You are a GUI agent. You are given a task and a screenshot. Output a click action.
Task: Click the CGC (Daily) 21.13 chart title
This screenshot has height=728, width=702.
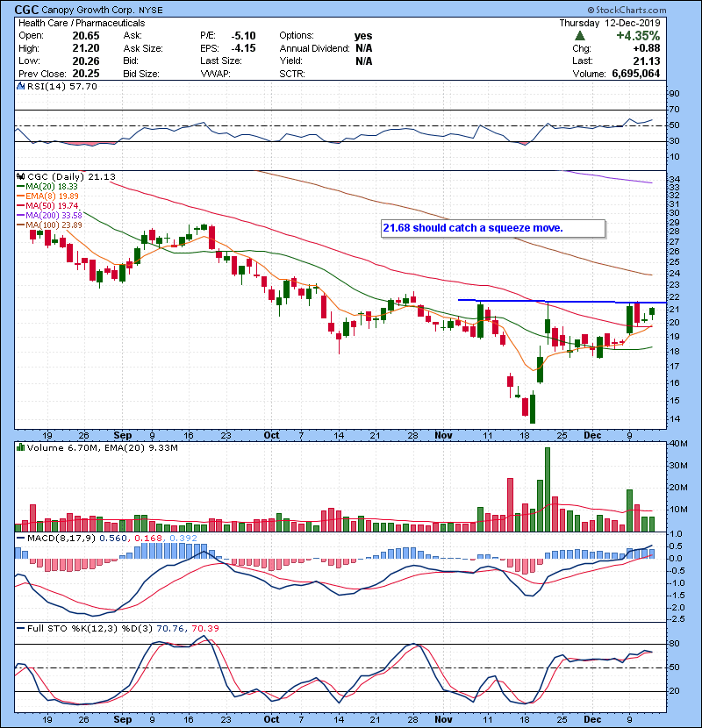coord(72,176)
